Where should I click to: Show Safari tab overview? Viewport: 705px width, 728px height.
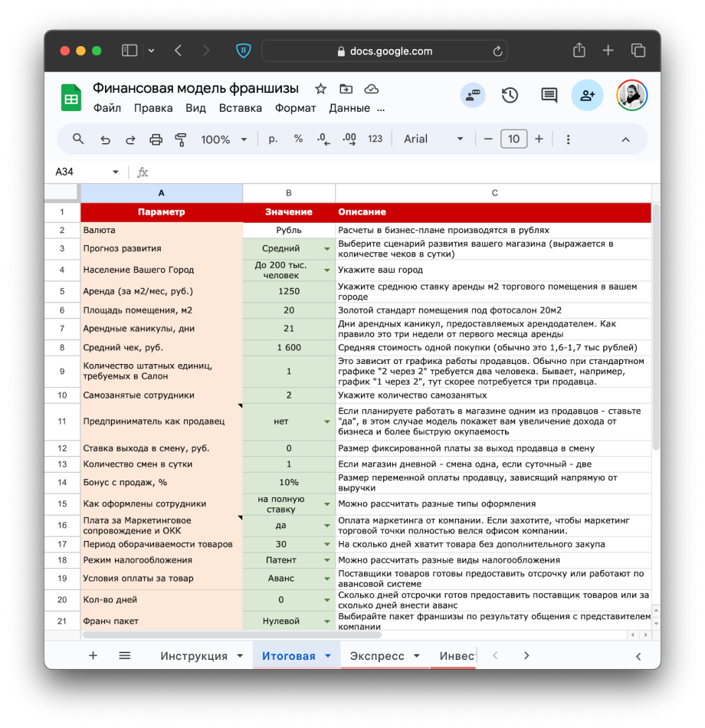[638, 50]
